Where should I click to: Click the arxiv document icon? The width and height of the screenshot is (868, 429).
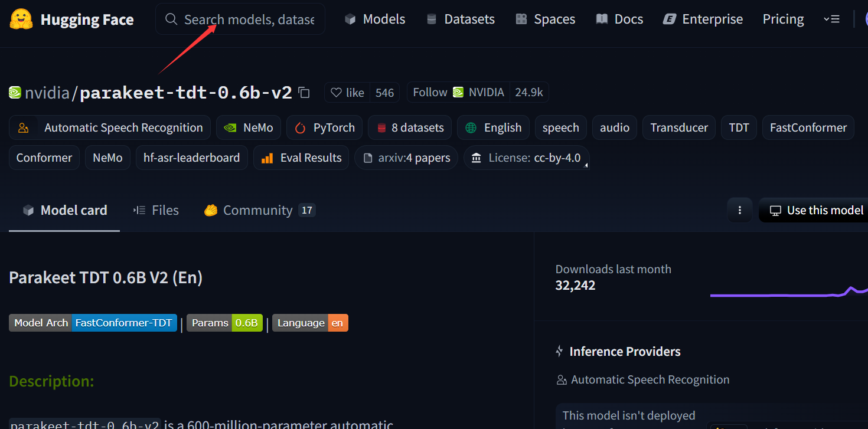click(x=368, y=158)
